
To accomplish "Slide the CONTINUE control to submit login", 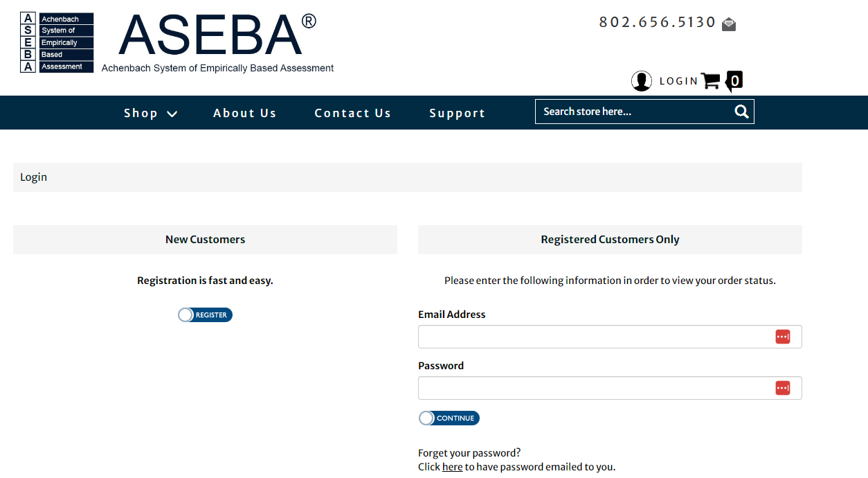I will pyautogui.click(x=449, y=418).
